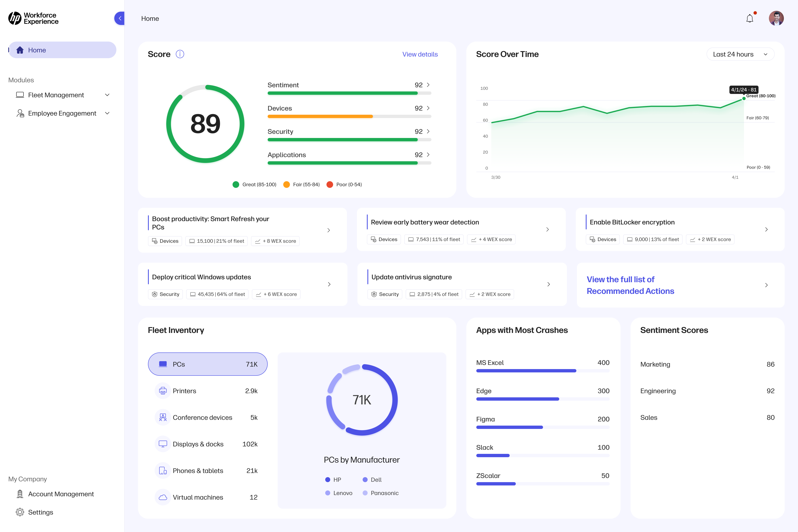
Task: Click the Fair (55-84) orange legend dot
Action: [286, 185]
